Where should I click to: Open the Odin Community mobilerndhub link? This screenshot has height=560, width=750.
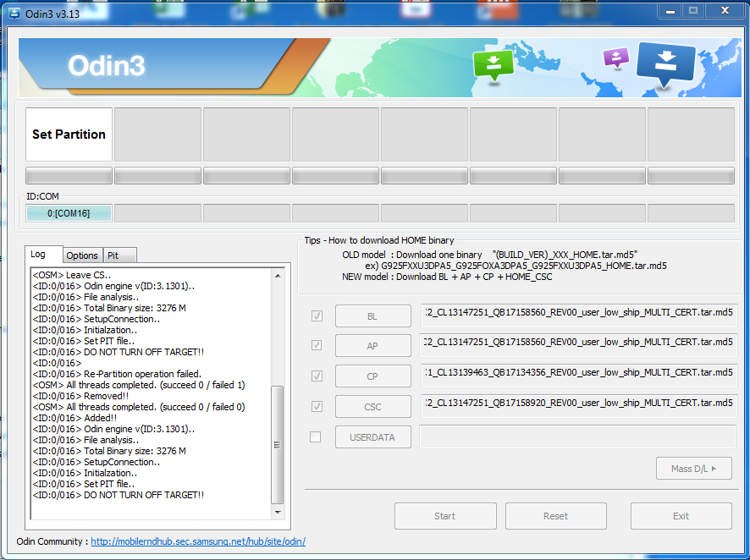click(x=198, y=541)
